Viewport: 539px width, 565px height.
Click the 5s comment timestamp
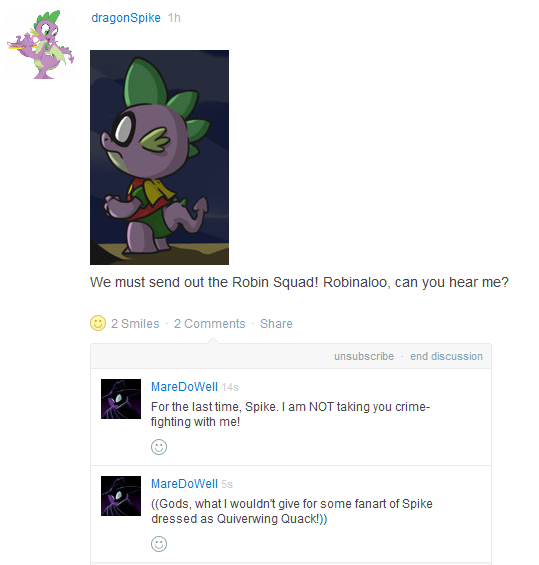tap(227, 484)
